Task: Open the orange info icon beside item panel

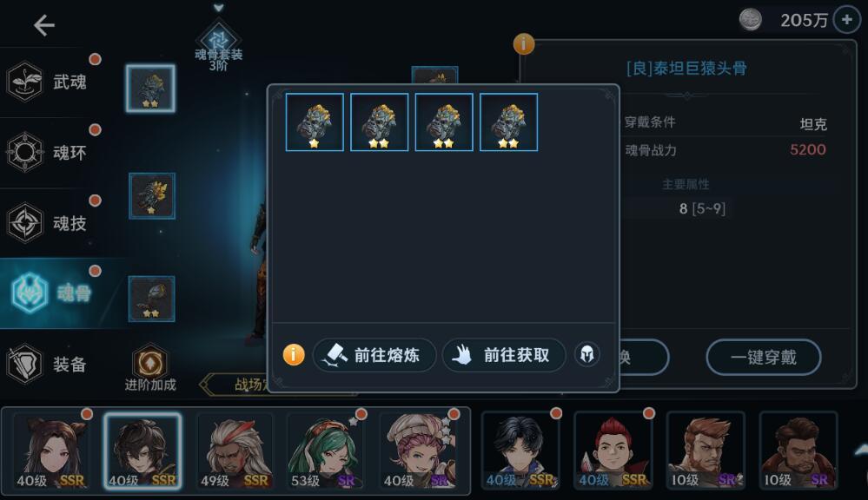Action: pyautogui.click(x=524, y=43)
